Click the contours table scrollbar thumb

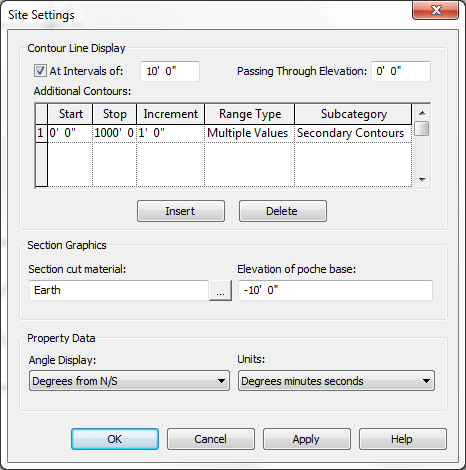click(422, 129)
